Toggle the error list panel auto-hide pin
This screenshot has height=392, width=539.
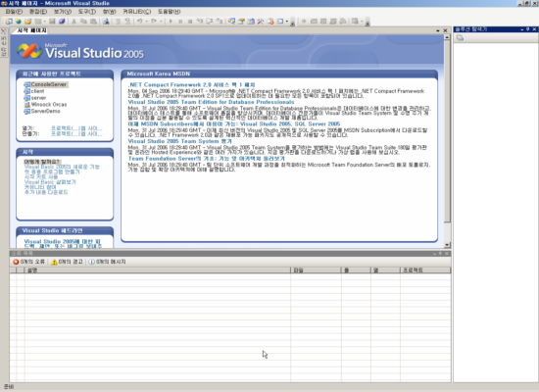pos(440,254)
